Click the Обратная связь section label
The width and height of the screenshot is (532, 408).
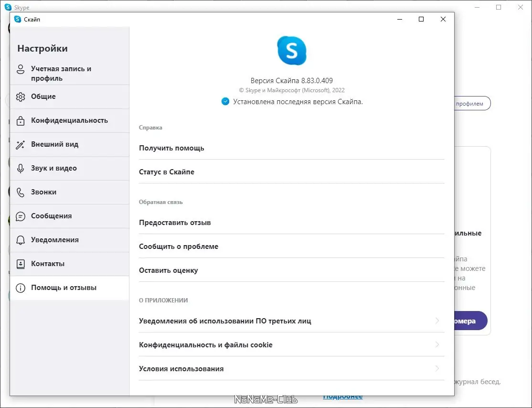click(160, 202)
